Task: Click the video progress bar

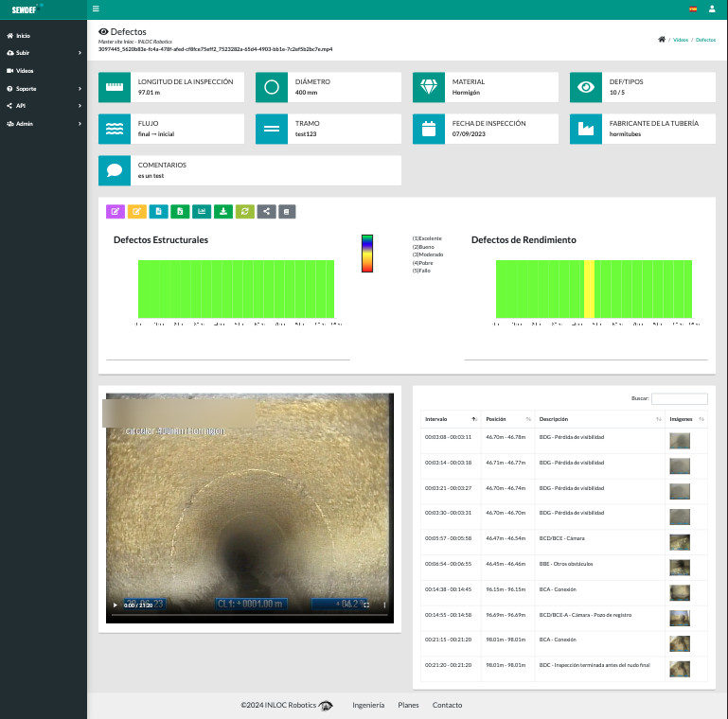Action: [250, 615]
